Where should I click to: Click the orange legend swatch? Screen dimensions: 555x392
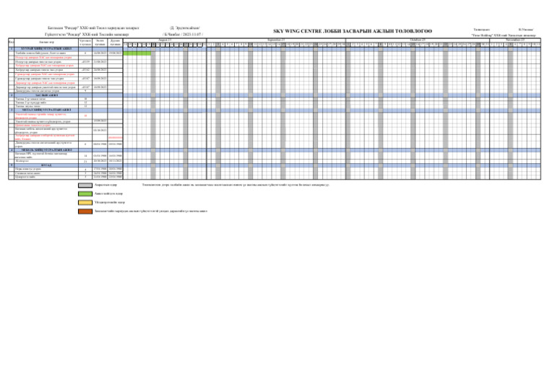pyautogui.click(x=85, y=212)
